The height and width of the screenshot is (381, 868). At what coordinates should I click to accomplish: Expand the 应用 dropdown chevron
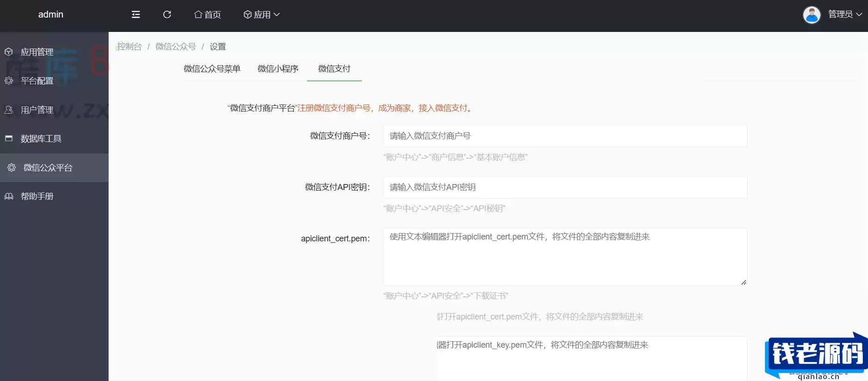[276, 14]
